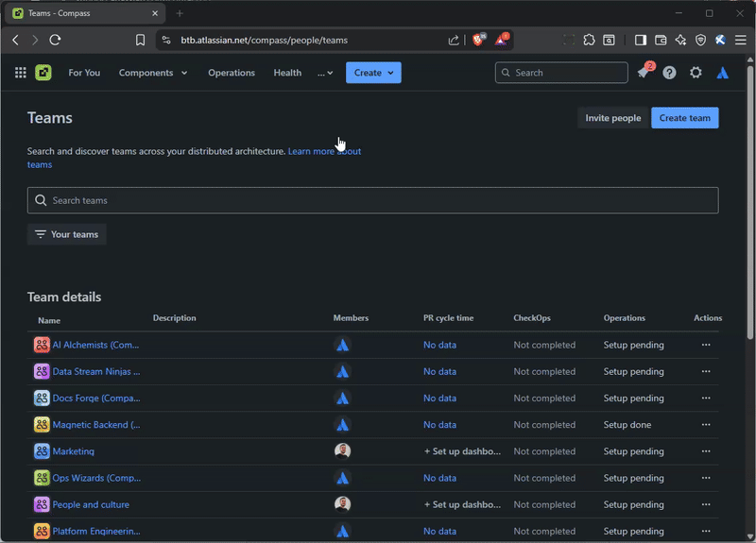Open the browser wallet icon

[661, 40]
